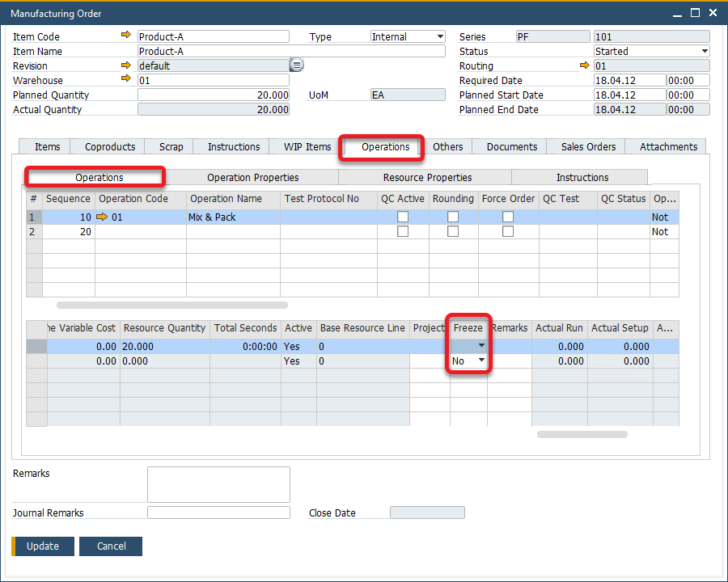Tick the Rounding checkbox in sequence 20 row
The image size is (728, 582).
(453, 231)
